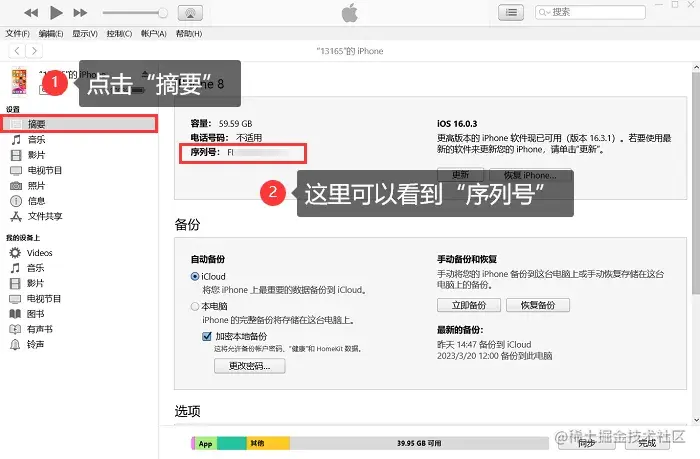Viewport: 700px width, 459px height.
Task: Click the 同步 sync button
Action: (586, 443)
